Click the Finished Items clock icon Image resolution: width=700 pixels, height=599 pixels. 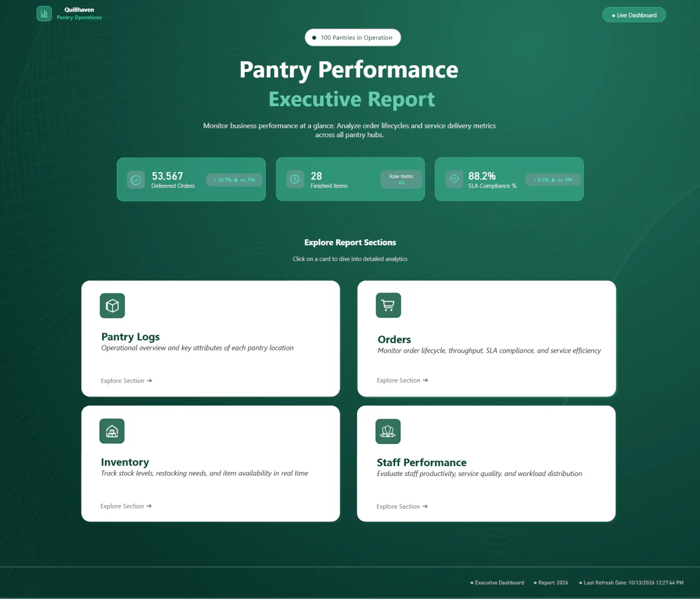295,179
